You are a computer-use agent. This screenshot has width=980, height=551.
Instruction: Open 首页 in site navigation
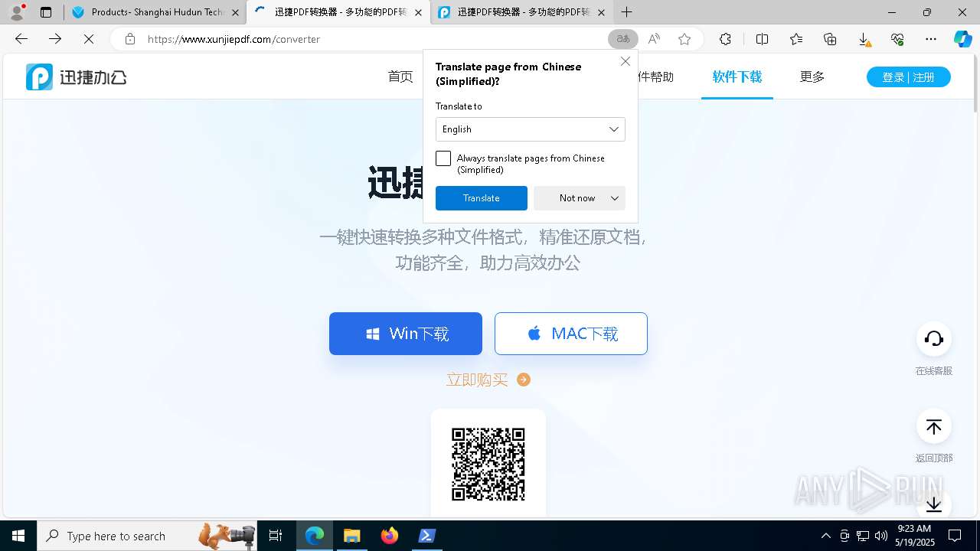(x=400, y=77)
